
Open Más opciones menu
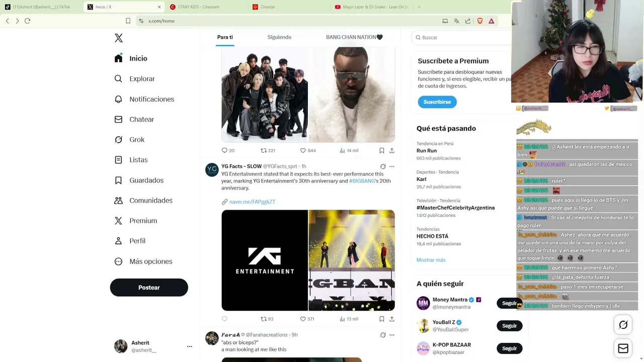pyautogui.click(x=143, y=261)
